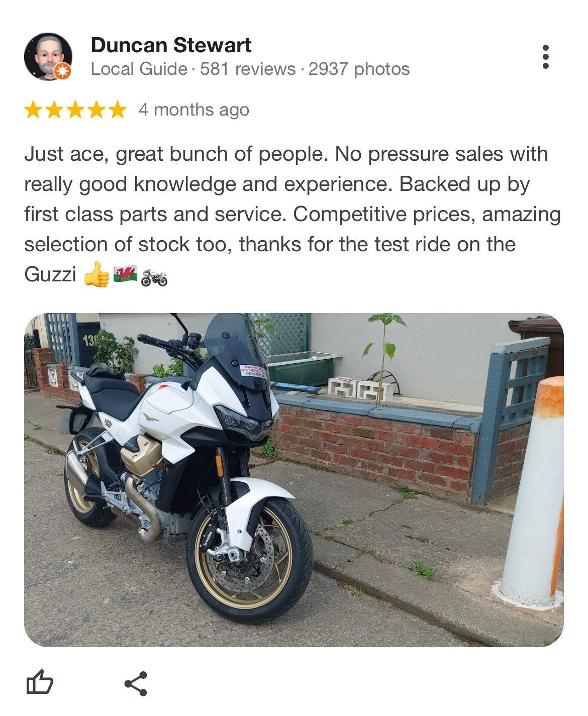Screen dimensions: 588x716
Task: Open Duncan Stewart's name link
Action: coord(171,45)
